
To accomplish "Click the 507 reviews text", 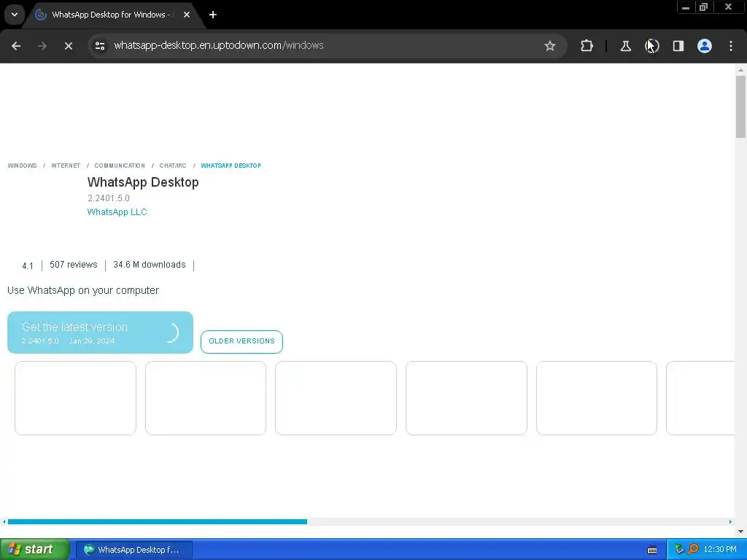I will tap(74, 265).
